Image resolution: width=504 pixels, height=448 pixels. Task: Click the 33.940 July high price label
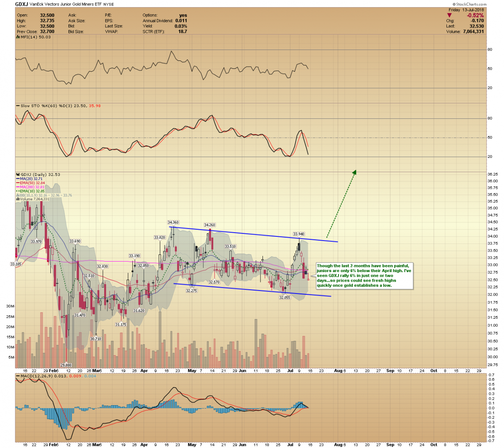tap(299, 234)
